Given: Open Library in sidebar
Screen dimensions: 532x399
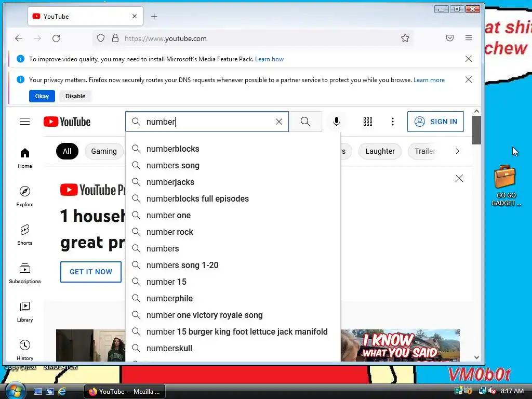Looking at the screenshot, I should pos(25,312).
